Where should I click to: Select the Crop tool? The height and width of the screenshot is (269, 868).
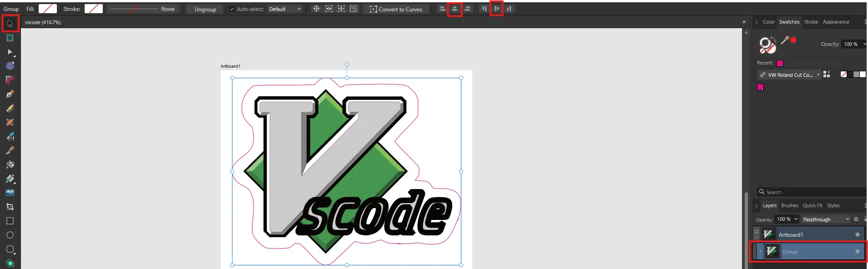point(10,207)
